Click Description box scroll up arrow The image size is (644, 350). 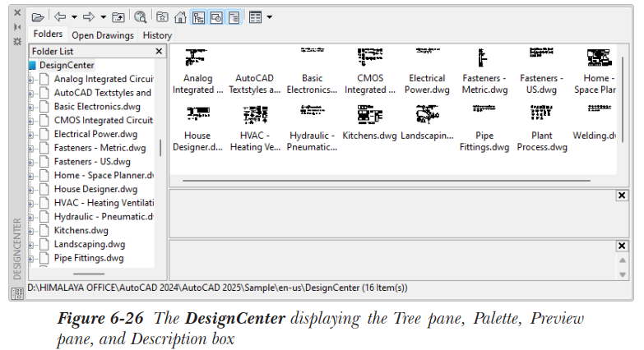623,260
